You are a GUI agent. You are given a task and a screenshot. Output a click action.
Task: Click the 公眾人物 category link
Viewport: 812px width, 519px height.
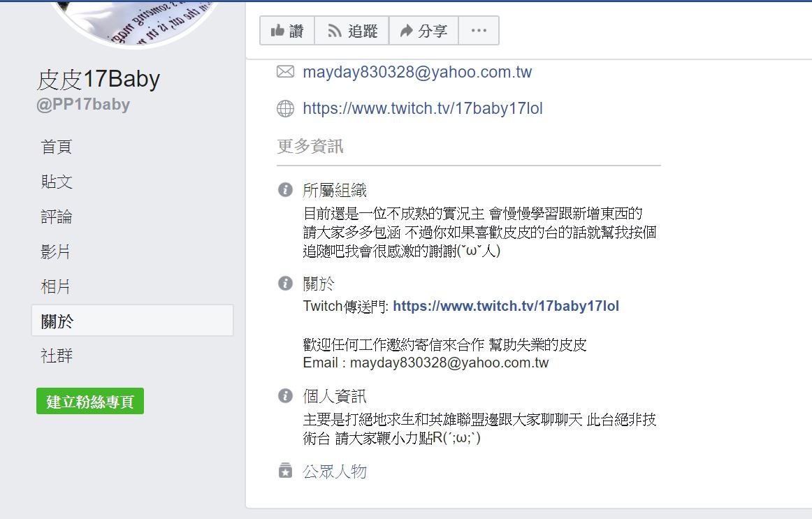335,472
